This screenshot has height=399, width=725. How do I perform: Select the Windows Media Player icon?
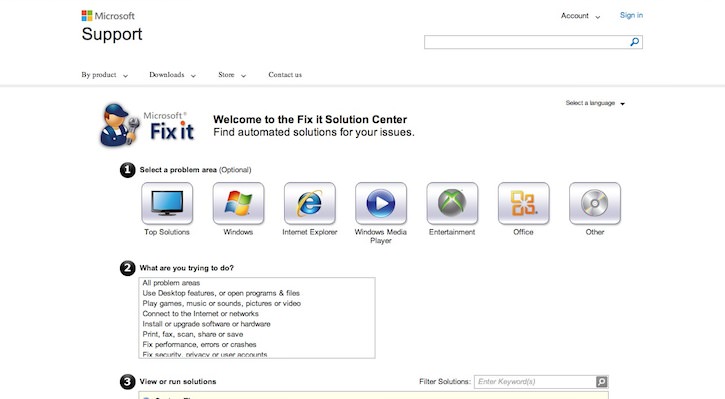click(x=381, y=203)
